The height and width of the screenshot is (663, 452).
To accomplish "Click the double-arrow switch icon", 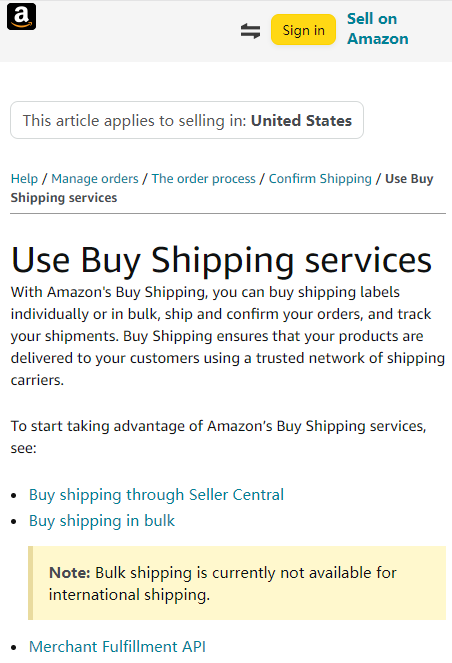I will 250,31.
